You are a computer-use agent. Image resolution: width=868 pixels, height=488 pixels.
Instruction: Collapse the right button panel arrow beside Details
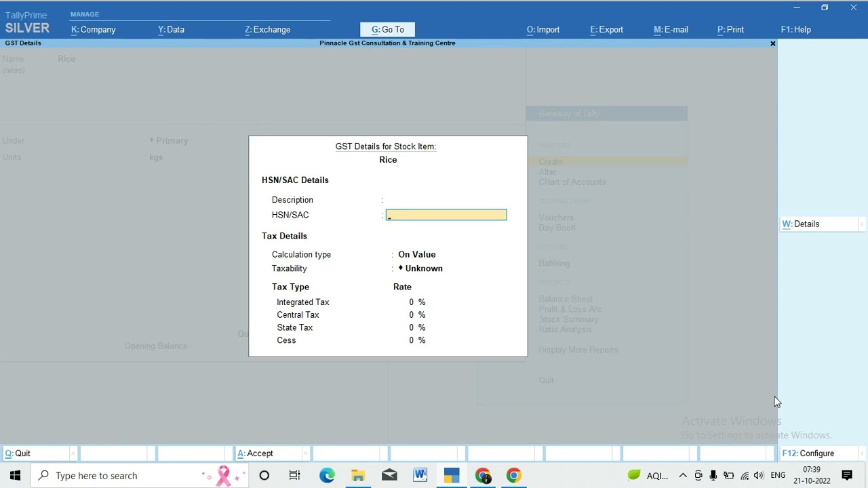pyautogui.click(x=862, y=224)
